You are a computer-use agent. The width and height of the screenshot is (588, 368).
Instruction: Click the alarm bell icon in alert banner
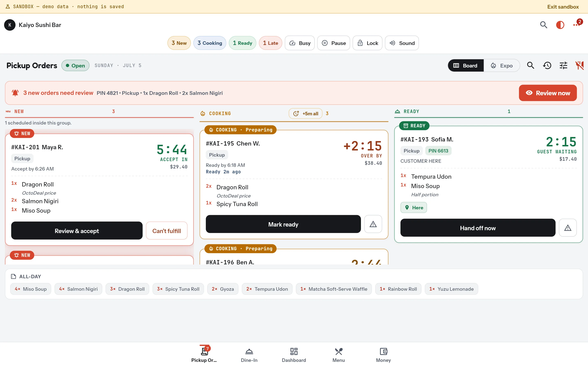point(15,93)
